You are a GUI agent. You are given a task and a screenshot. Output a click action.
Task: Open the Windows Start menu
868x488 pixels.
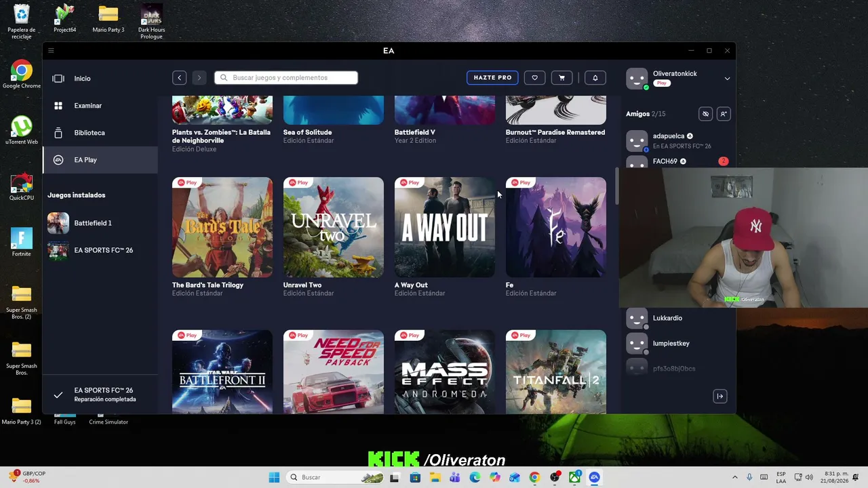point(274,477)
